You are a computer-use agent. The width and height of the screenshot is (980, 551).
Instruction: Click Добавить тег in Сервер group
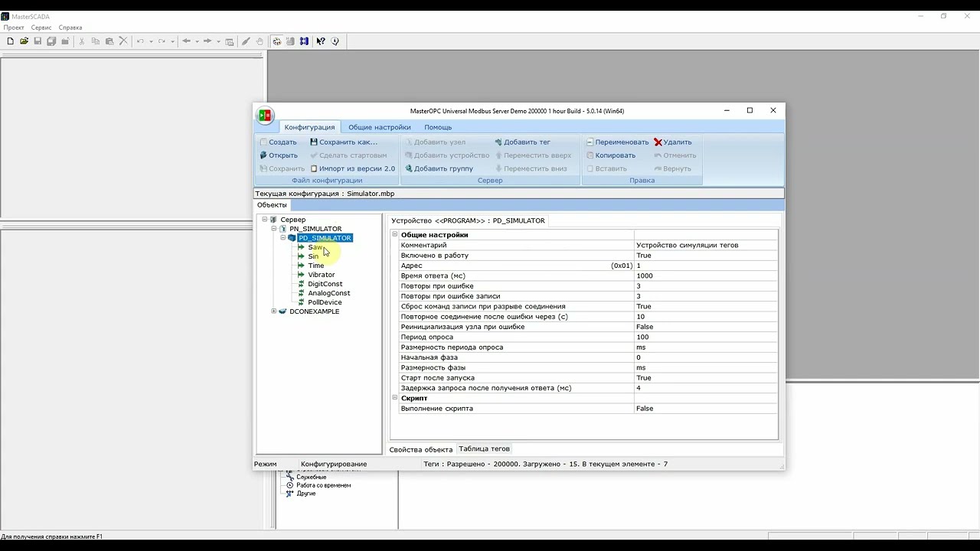pos(522,142)
